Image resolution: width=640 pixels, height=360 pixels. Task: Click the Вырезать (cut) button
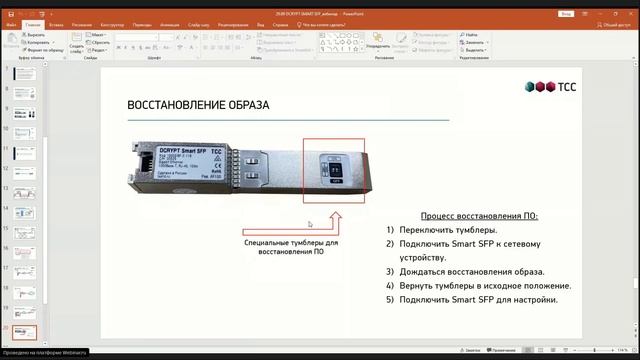click(x=33, y=35)
